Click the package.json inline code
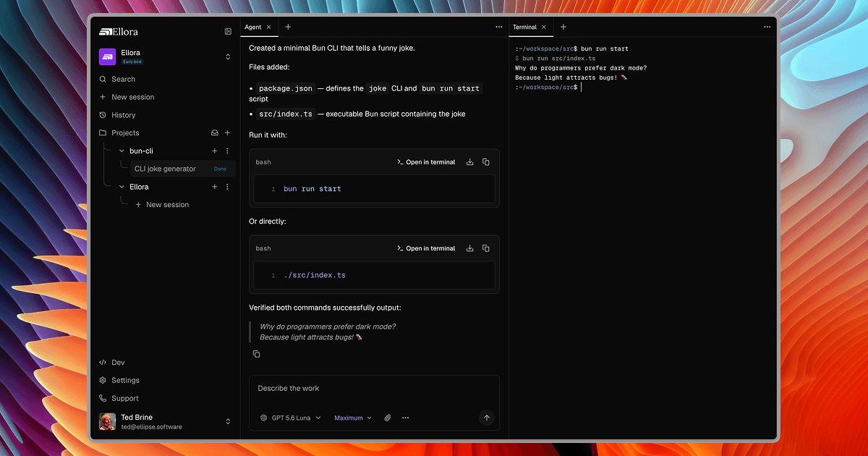This screenshot has height=456, width=868. tap(286, 88)
